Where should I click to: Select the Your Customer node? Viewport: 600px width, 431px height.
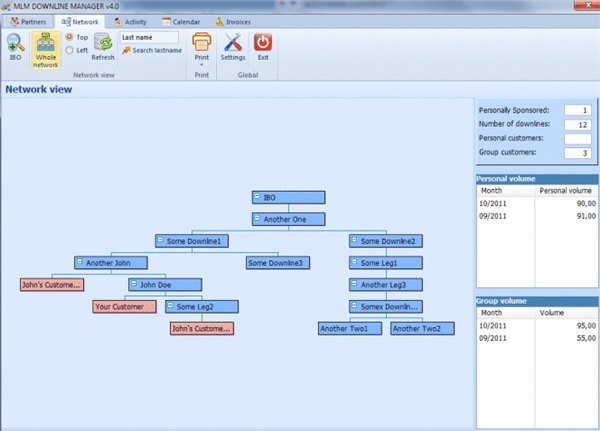(124, 307)
